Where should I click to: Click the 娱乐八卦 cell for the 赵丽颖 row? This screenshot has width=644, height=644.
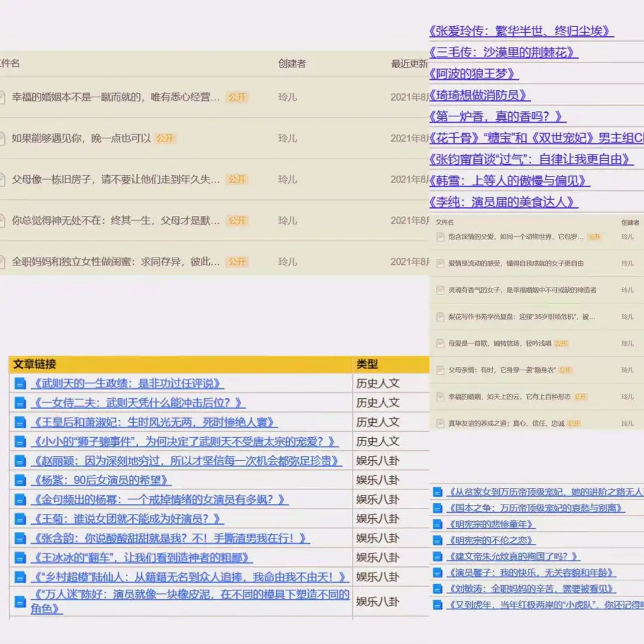pos(378,461)
